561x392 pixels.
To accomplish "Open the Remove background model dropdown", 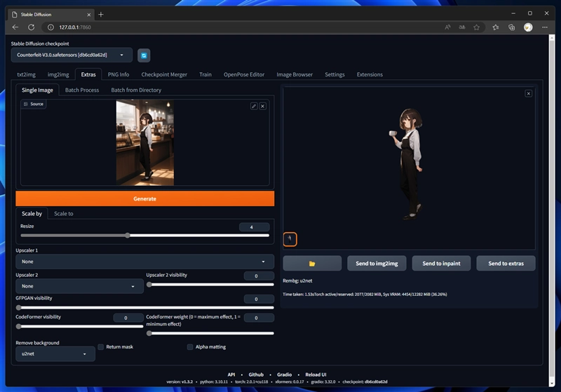I will [55, 355].
